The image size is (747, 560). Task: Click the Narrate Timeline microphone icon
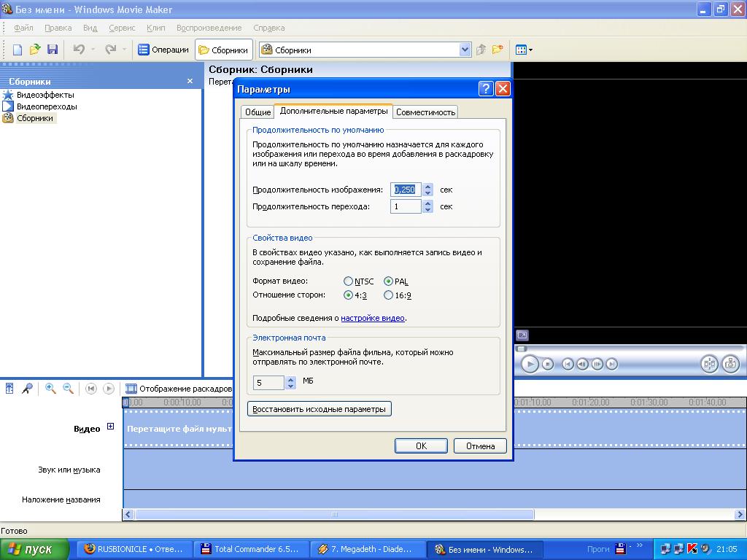tap(27, 389)
